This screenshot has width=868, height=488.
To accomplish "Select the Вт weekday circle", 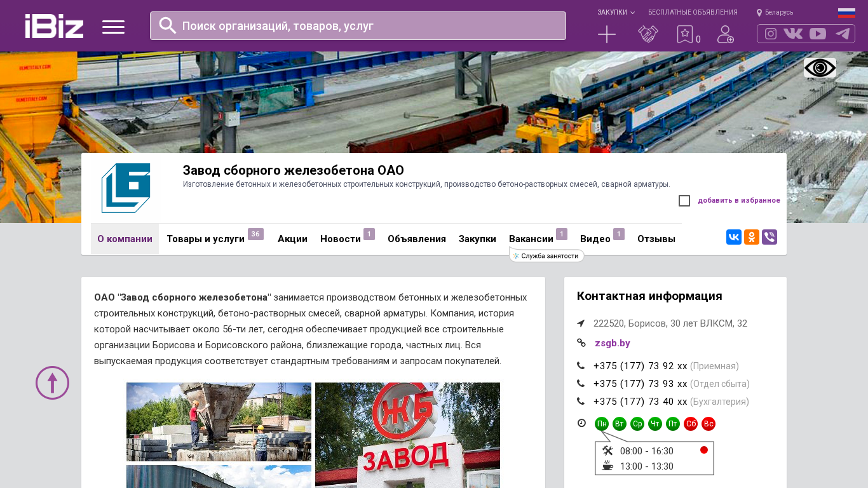I will 620,424.
